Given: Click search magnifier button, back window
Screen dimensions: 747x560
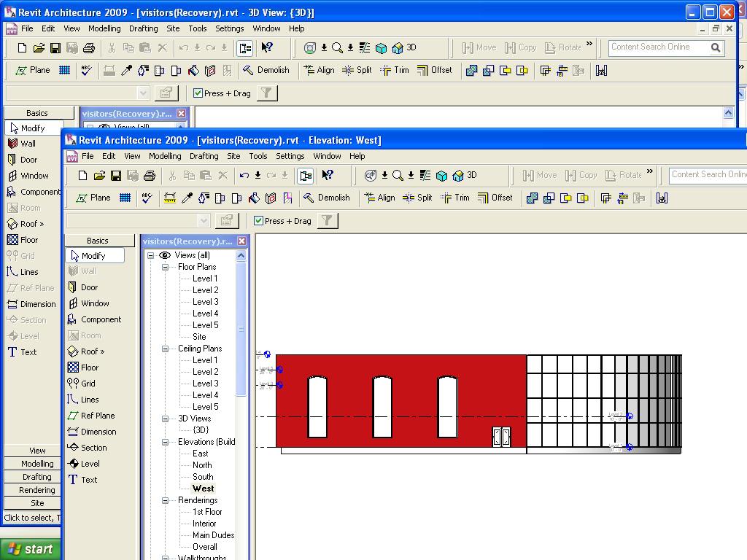Looking at the screenshot, I should pyautogui.click(x=716, y=47).
